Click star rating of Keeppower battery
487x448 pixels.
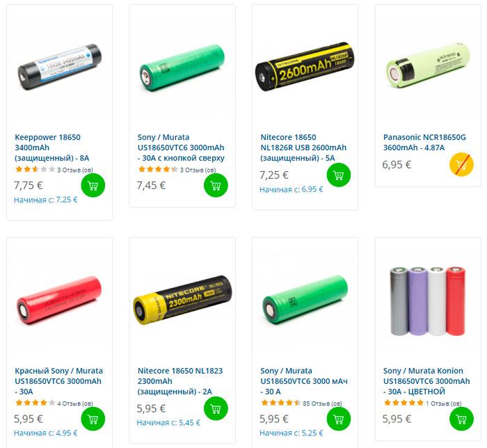(35, 170)
